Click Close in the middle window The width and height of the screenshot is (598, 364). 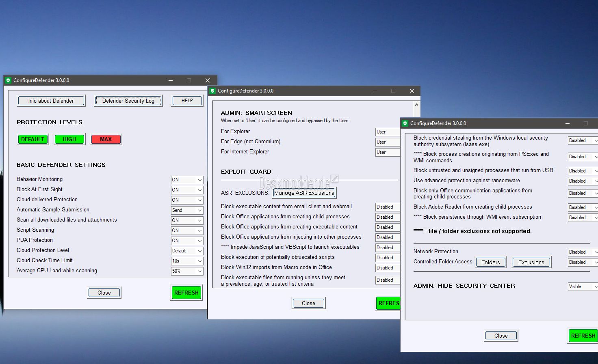(308, 303)
